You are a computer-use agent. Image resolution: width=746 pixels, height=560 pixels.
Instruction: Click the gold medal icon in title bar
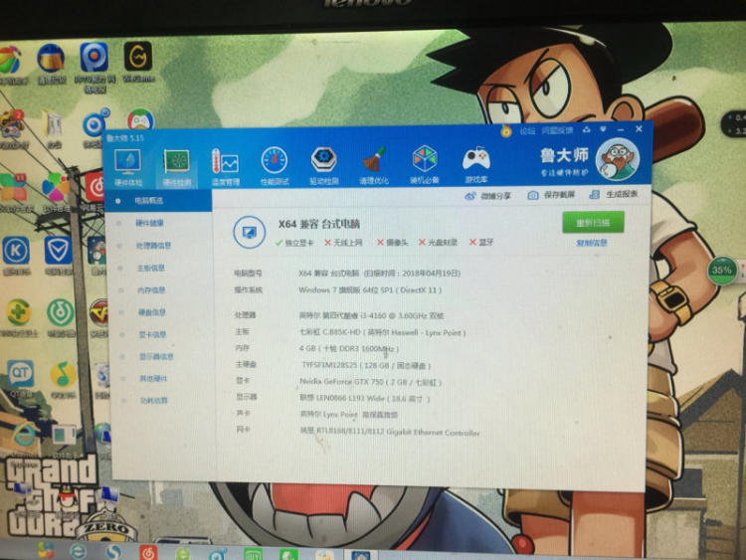coord(506,131)
